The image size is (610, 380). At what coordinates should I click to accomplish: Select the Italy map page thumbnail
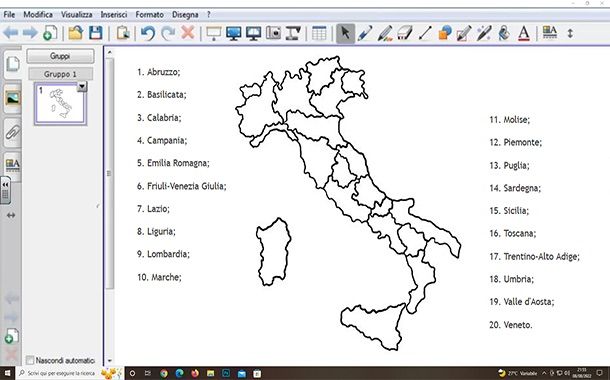click(60, 104)
